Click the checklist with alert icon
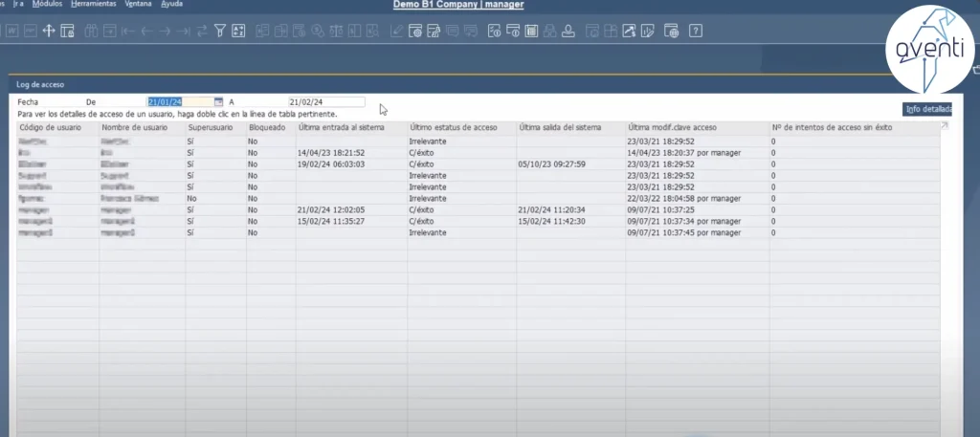Viewport: 980px width, 437px height. [495, 31]
